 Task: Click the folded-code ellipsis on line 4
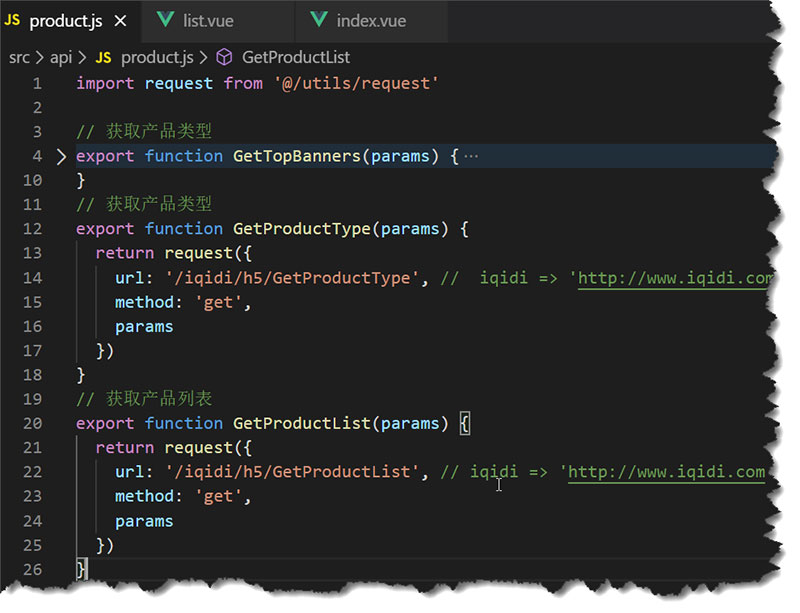tap(471, 156)
